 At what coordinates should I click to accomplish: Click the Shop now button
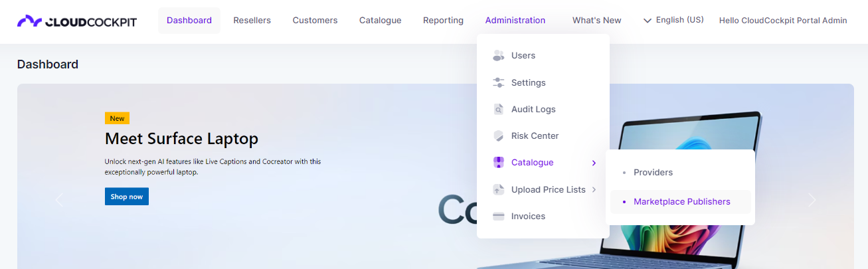coord(127,197)
